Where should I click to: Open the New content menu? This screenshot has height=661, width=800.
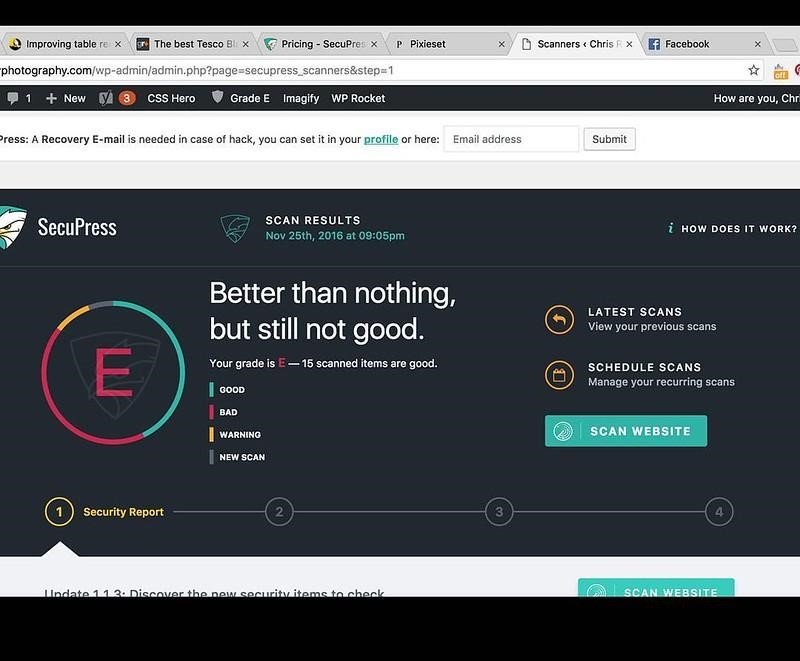pos(66,98)
